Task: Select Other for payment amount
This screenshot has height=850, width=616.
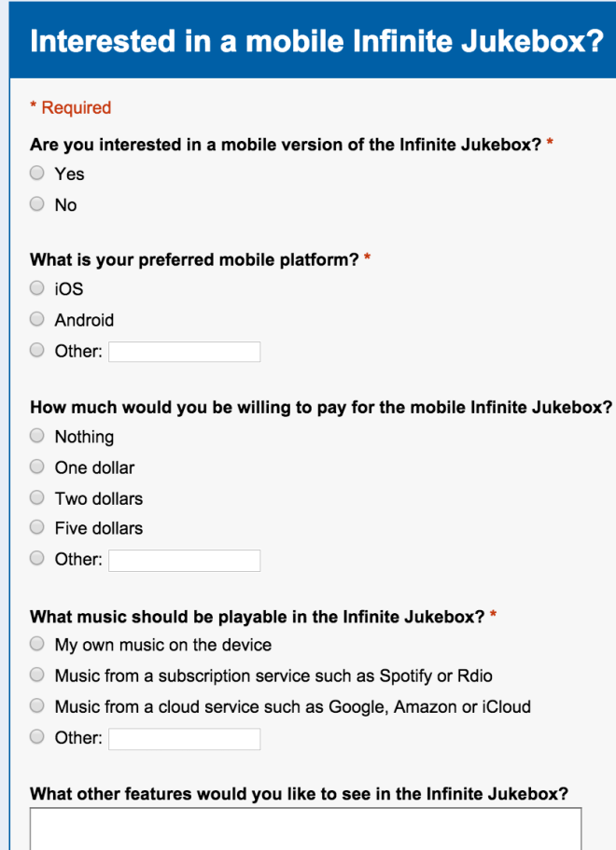Action: (35, 558)
